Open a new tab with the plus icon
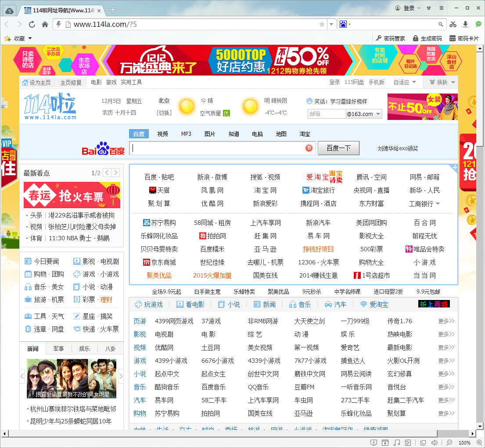This screenshot has width=485, height=448. click(113, 10)
